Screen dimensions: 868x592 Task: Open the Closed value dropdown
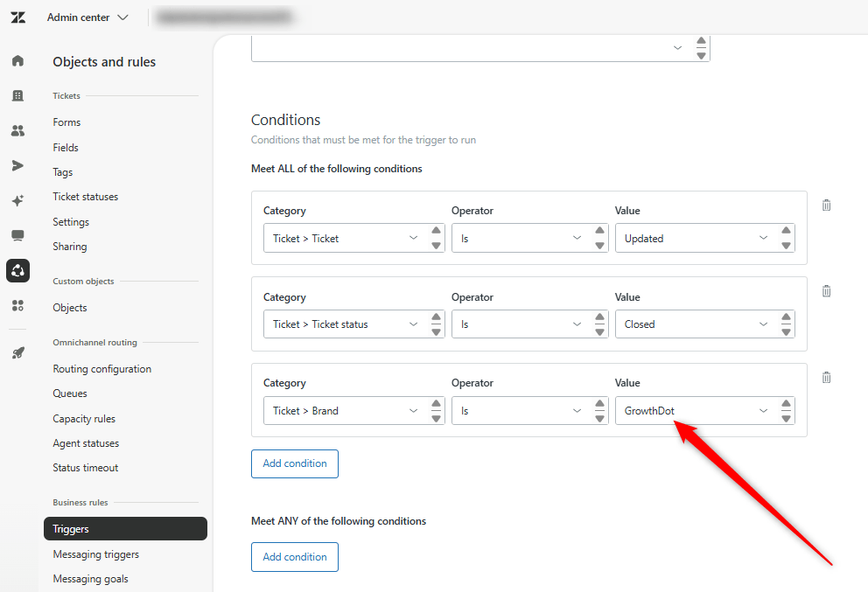coord(704,324)
